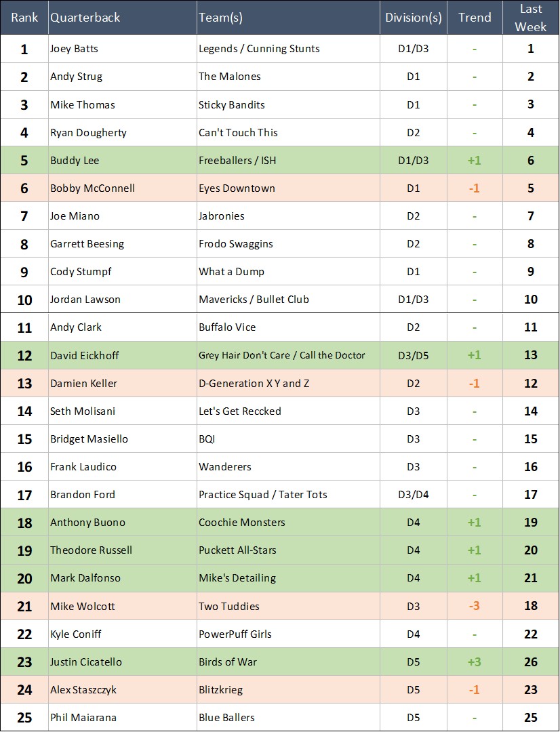Select the Grey Hair Don't Care team cell

click(x=288, y=355)
